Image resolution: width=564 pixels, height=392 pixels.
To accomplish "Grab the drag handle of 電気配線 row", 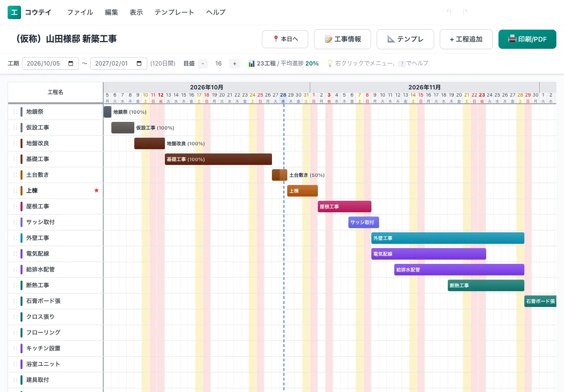I will pyautogui.click(x=15, y=253).
